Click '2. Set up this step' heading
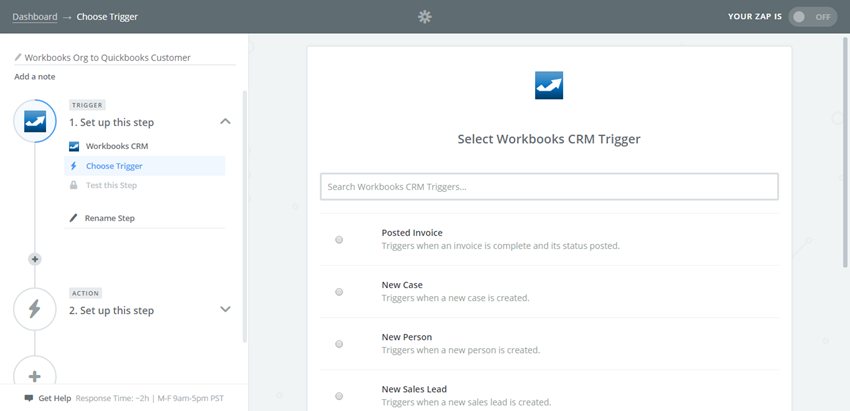Viewport: 850px width, 411px height. [x=112, y=311]
